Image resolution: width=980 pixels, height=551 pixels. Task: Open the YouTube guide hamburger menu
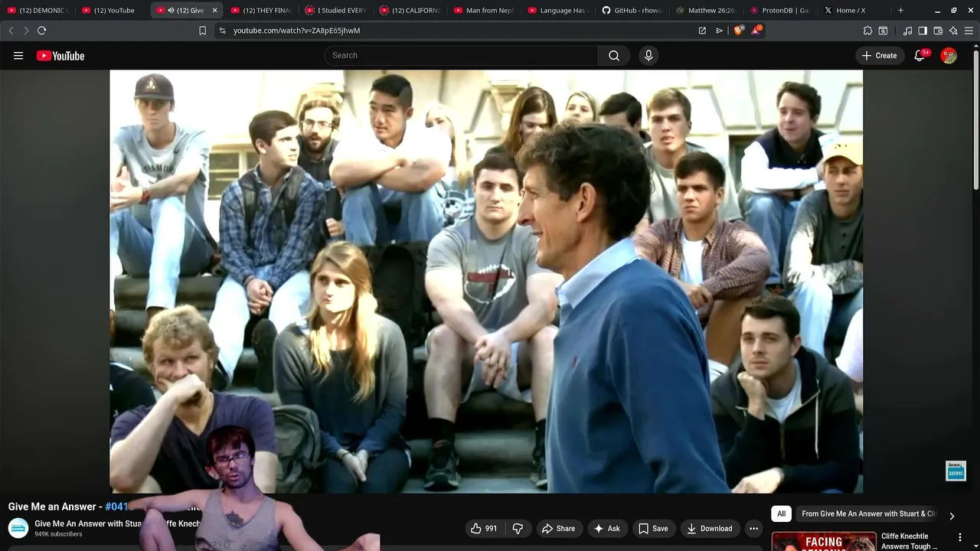[18, 56]
